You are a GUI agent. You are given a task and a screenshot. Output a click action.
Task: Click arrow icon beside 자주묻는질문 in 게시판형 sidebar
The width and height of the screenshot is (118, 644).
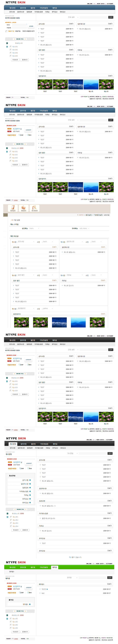[x=30, y=491]
